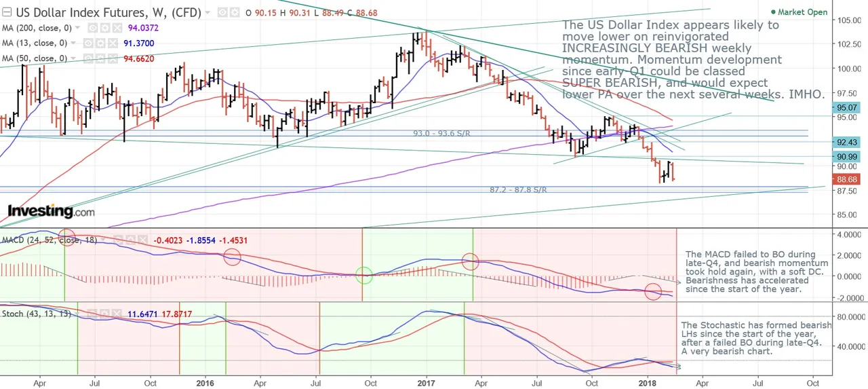Click the Market Open status indicator
Viewport: 868px width, 389px height.
[800, 12]
